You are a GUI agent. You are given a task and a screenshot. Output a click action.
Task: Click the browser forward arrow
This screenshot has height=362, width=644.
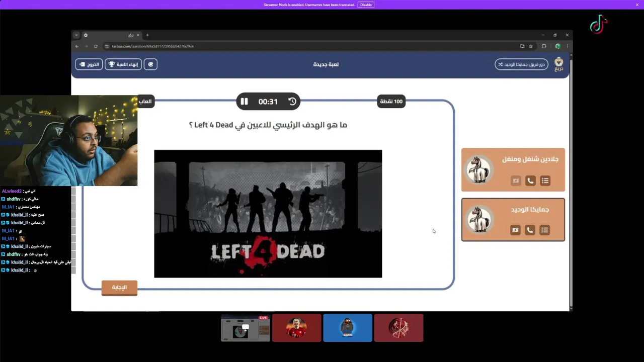86,46
